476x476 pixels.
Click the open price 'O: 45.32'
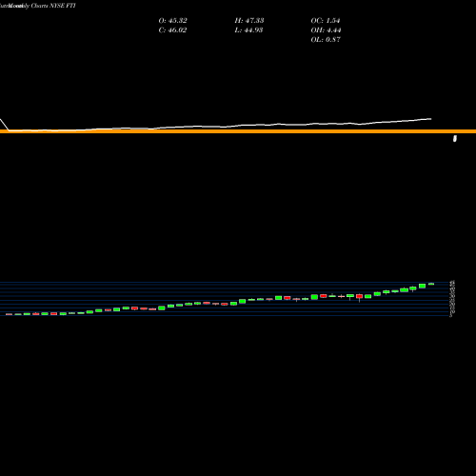click(172, 21)
